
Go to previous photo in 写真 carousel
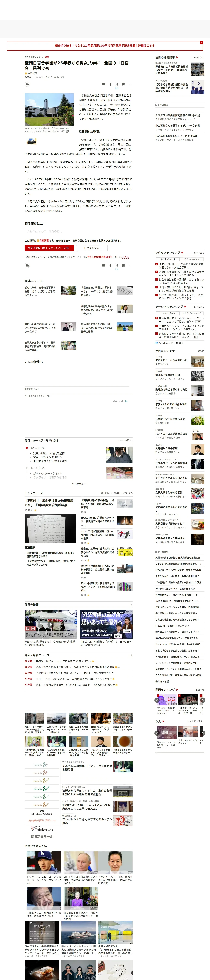coord(157,733)
